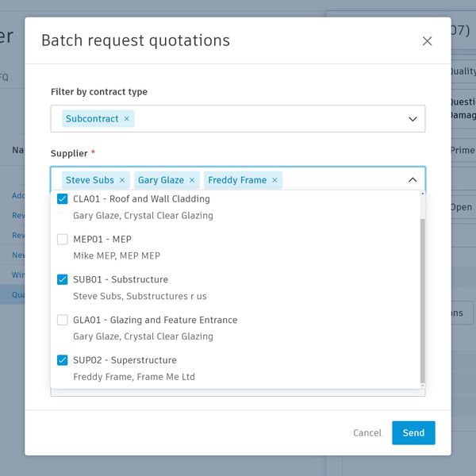Uncheck SUP02 Superstructure checkbox
Screen dimensions: 476x476
[63, 360]
